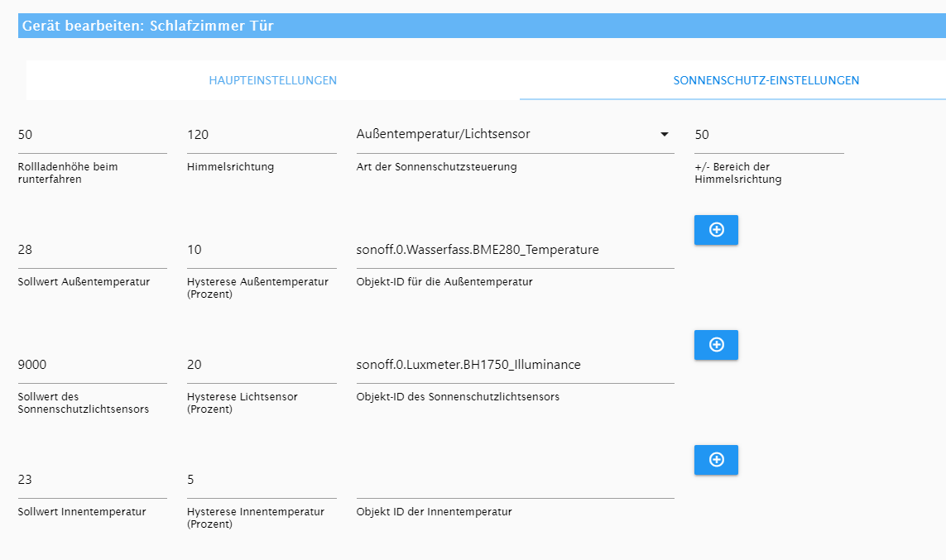Click plus button for Innentemperatur object ID
This screenshot has height=560, width=946.
tap(716, 460)
